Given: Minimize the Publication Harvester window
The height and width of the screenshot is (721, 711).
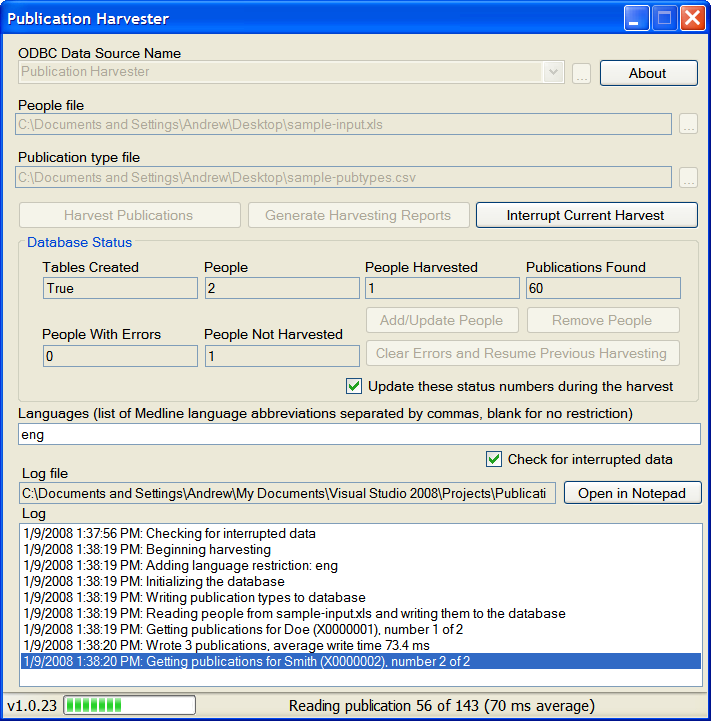Looking at the screenshot, I should pos(636,18).
